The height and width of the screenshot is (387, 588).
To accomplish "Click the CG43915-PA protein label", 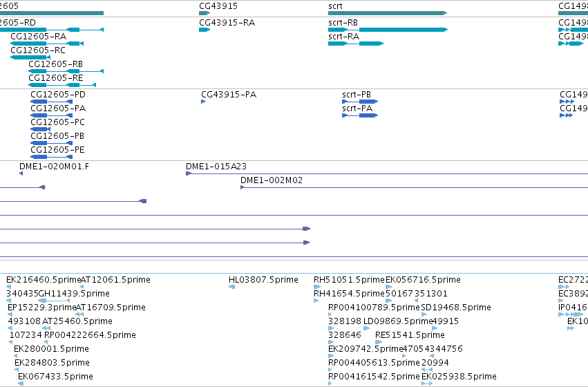I will click(x=229, y=95).
